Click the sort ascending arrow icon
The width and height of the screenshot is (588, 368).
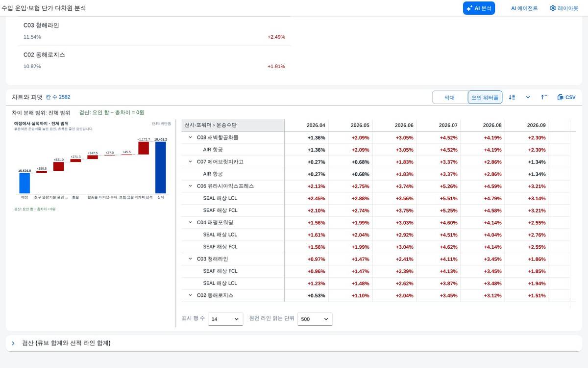[544, 97]
